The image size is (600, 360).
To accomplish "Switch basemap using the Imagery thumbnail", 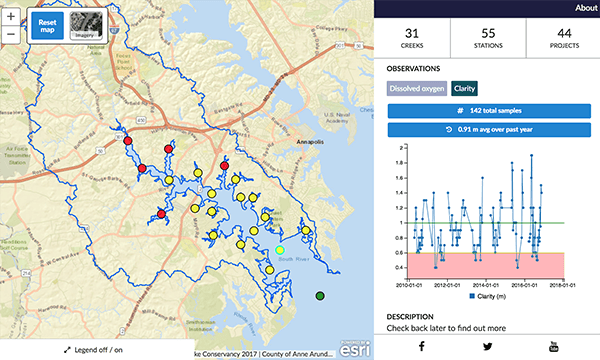I will click(86, 26).
